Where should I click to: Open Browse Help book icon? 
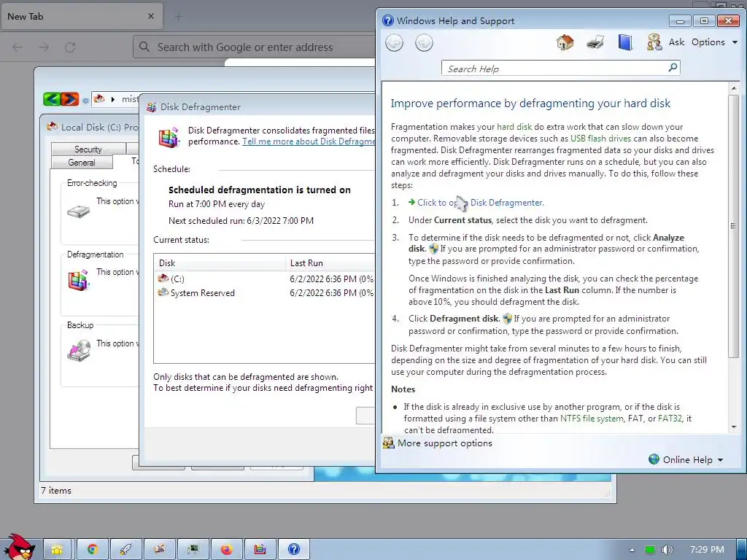point(625,42)
